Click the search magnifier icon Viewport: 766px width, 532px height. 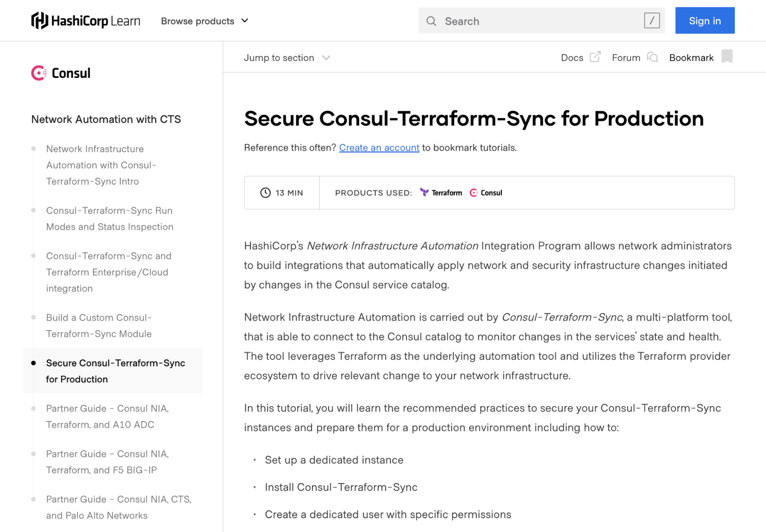[431, 21]
